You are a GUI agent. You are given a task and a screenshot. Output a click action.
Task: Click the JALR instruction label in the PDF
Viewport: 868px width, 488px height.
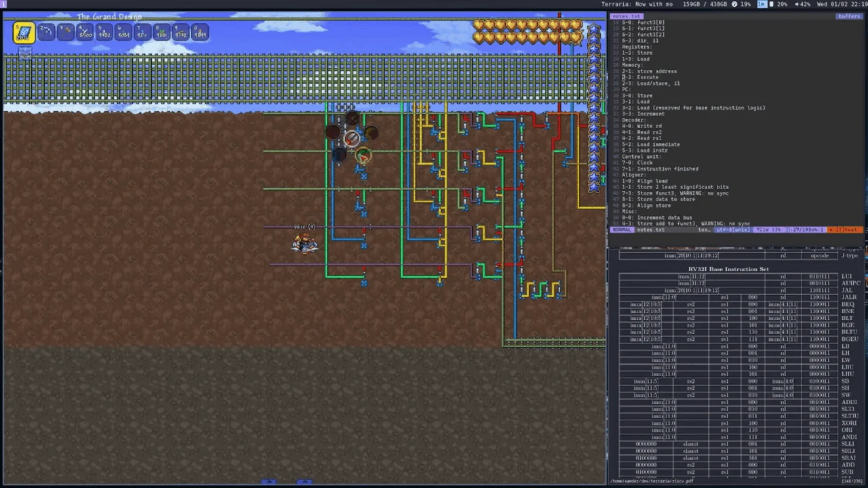[x=849, y=298]
